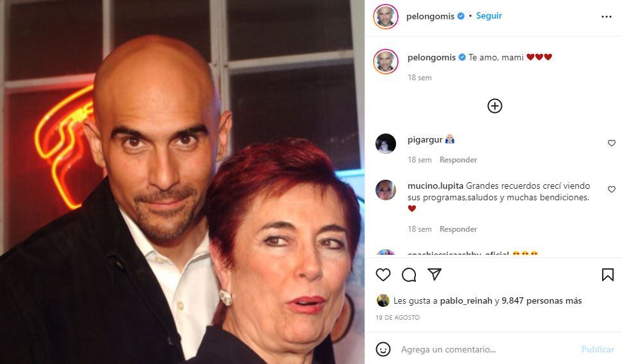Like pigargur's comment
The width and height of the screenshot is (622, 364).
[612, 143]
